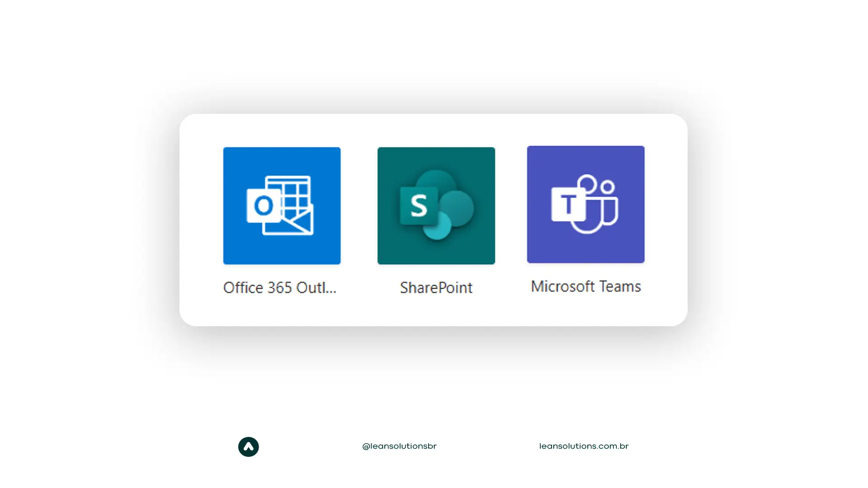Open the leansolutions.com.br website link

[584, 446]
